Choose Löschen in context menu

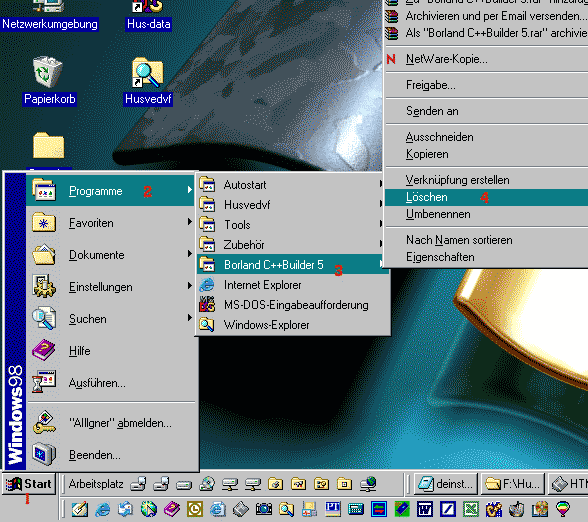(486, 197)
